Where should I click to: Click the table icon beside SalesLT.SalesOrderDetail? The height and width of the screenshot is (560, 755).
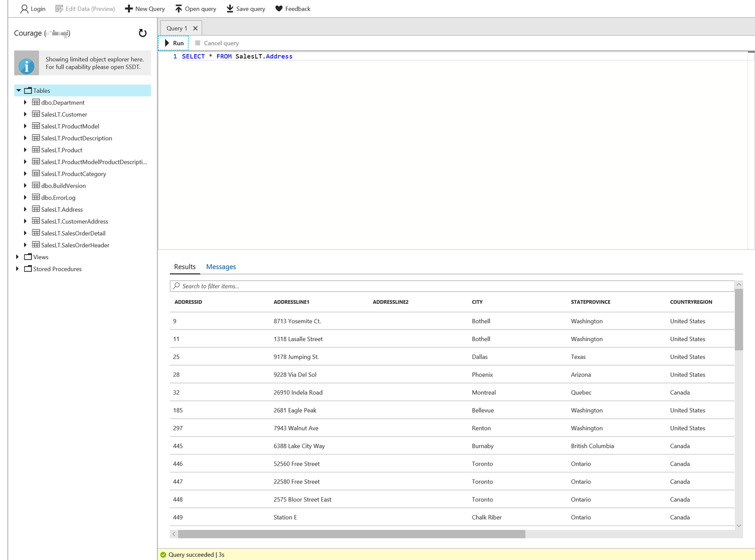(x=36, y=233)
